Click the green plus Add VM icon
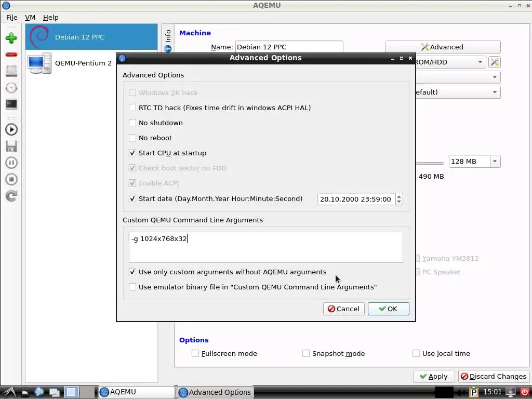 click(11, 37)
